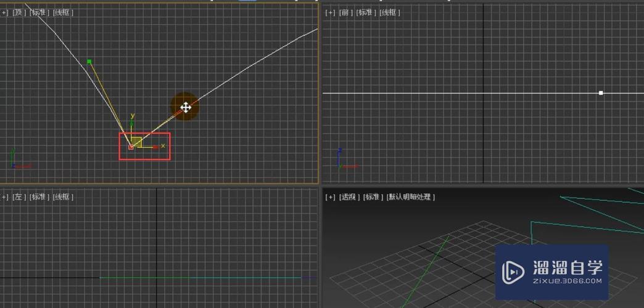Click the [+] menu in Top viewport
644x308 pixels.
point(4,12)
